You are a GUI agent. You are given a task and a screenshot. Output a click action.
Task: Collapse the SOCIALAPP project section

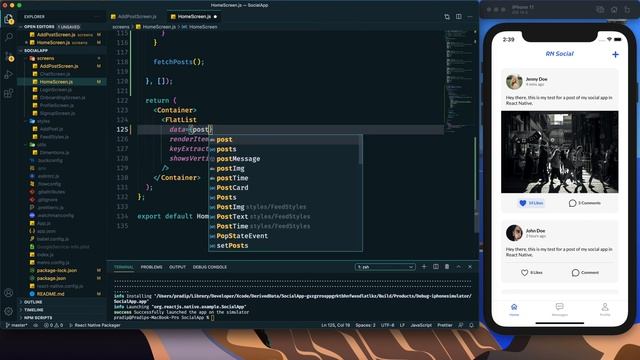(36, 50)
